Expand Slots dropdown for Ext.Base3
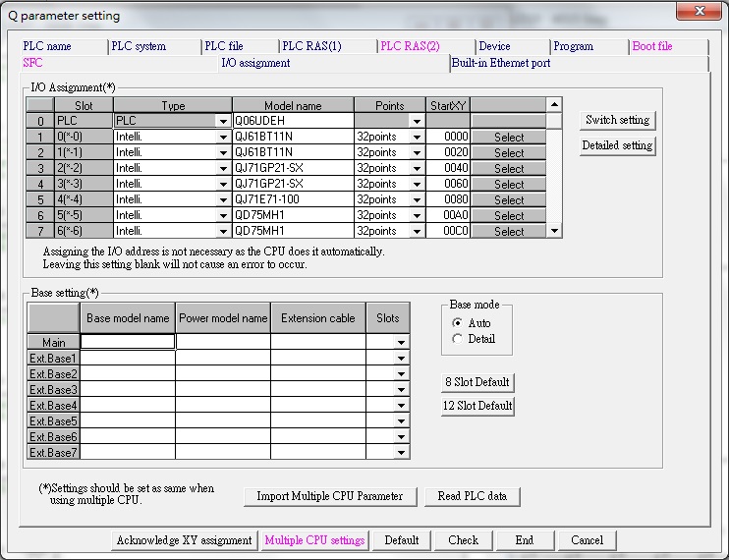 tap(401, 390)
